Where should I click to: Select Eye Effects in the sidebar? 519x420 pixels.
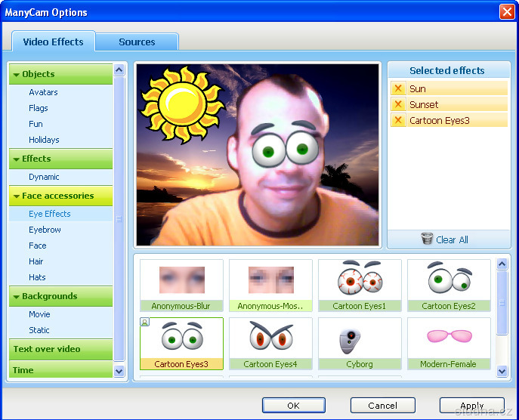tap(61, 214)
